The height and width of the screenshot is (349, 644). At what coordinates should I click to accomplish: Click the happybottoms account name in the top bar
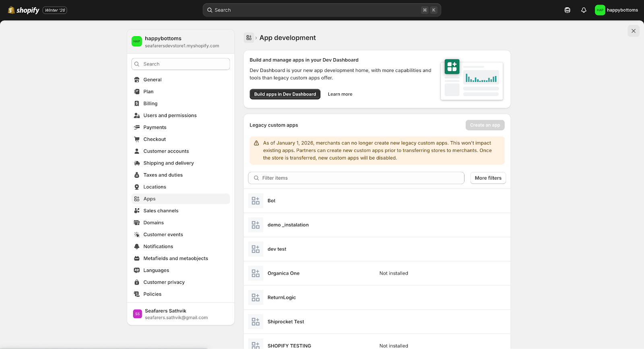[x=622, y=10]
